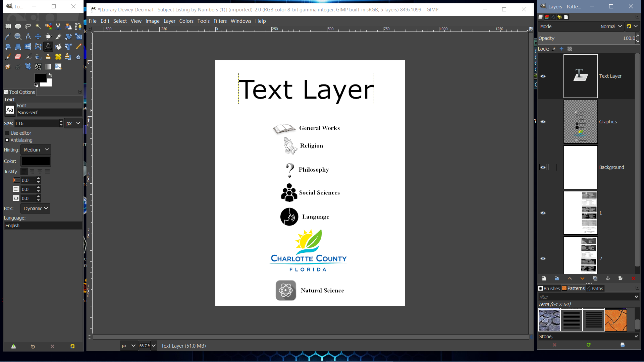Click the black text Color swatch
The image size is (644, 362).
(36, 161)
